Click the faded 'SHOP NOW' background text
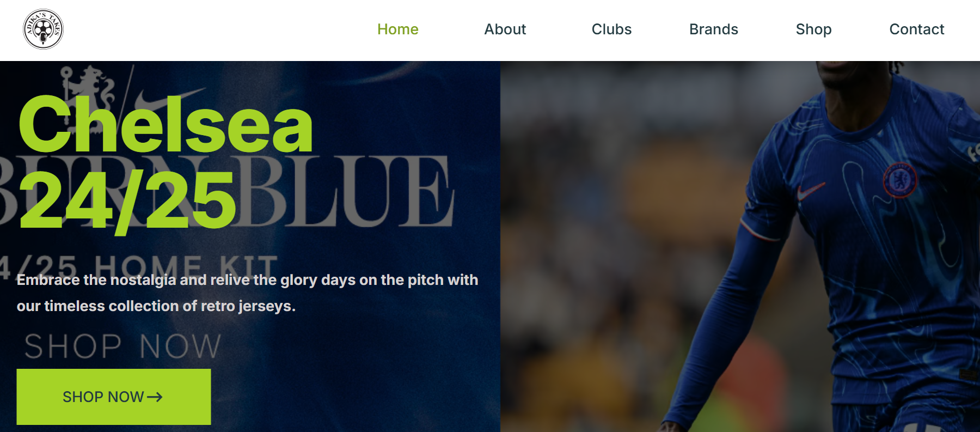The width and height of the screenshot is (980, 432). 123,346
